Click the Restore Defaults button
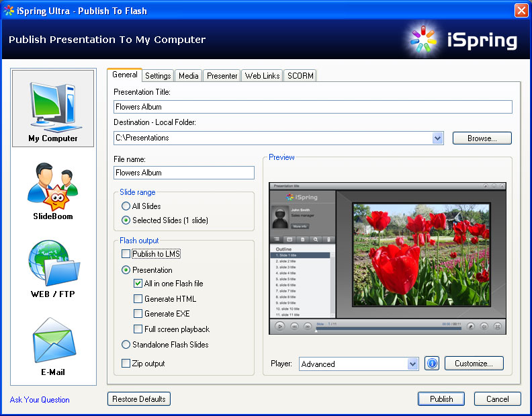 point(139,399)
